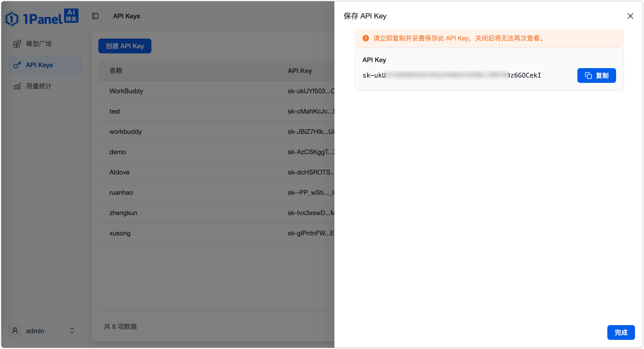
Task: Copy the key with 复制 button
Action: click(596, 76)
